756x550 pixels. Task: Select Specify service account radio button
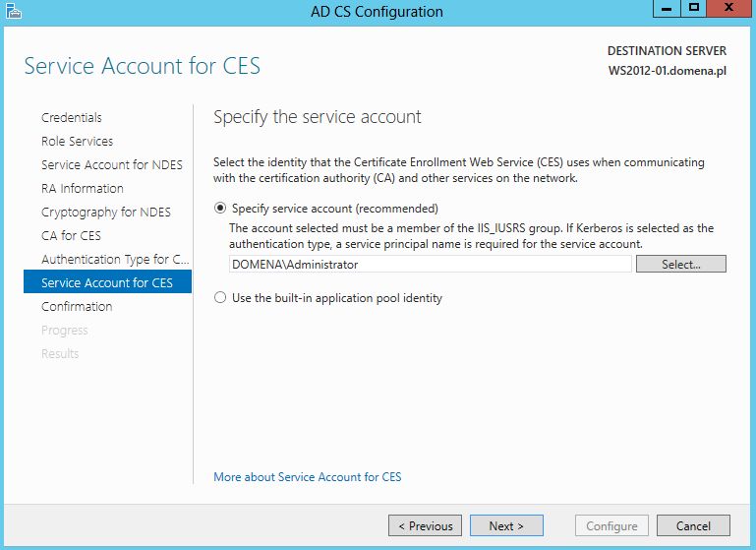(x=220, y=208)
